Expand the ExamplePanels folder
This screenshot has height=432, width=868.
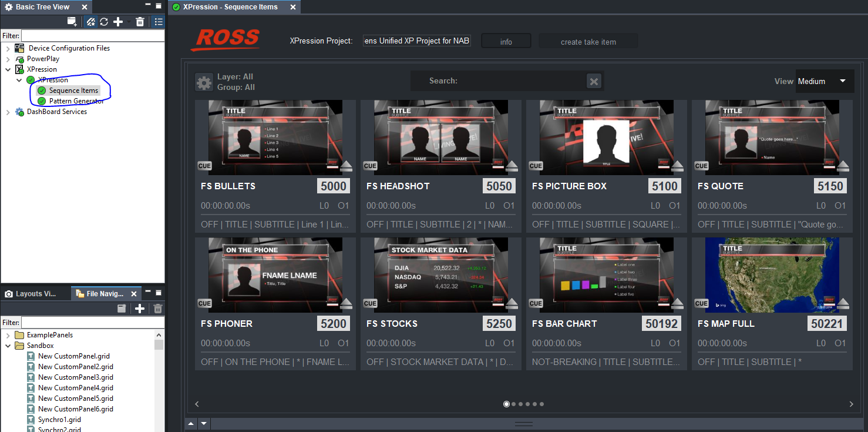[8, 335]
